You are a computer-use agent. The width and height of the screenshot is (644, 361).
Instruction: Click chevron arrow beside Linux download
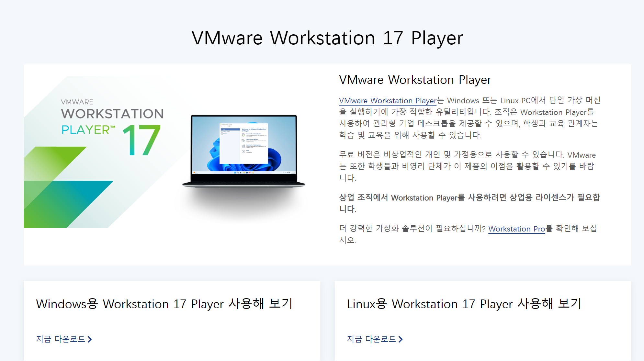coord(401,339)
